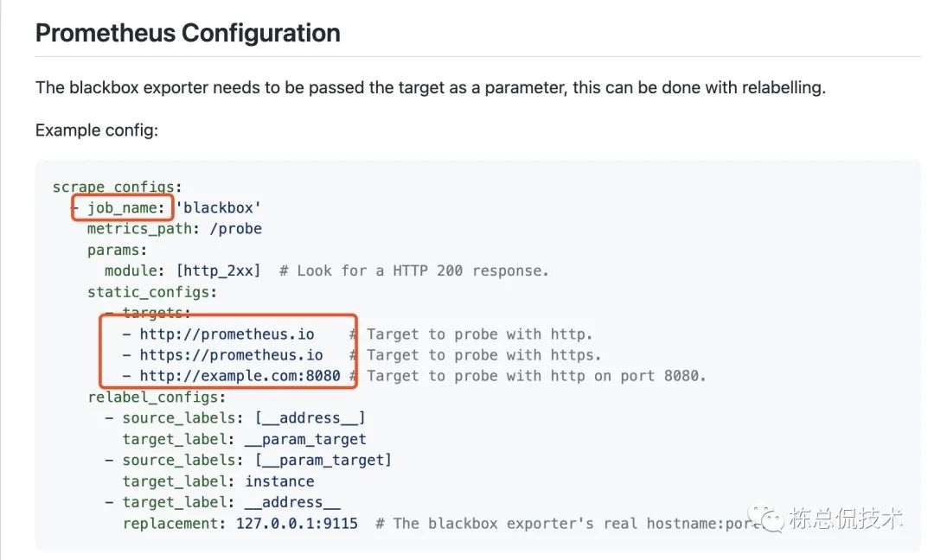Click the highlighted job_name key
The width and height of the screenshot is (934, 560).
(x=125, y=208)
